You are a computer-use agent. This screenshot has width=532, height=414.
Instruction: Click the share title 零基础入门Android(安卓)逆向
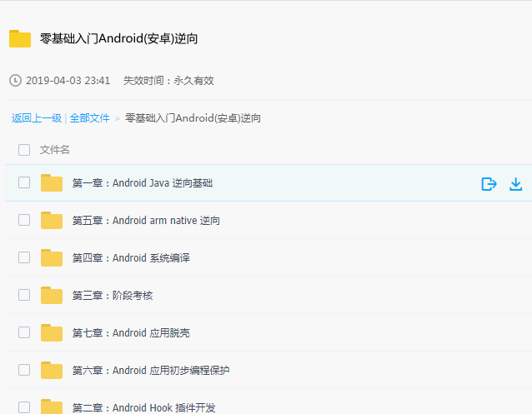[x=118, y=38]
